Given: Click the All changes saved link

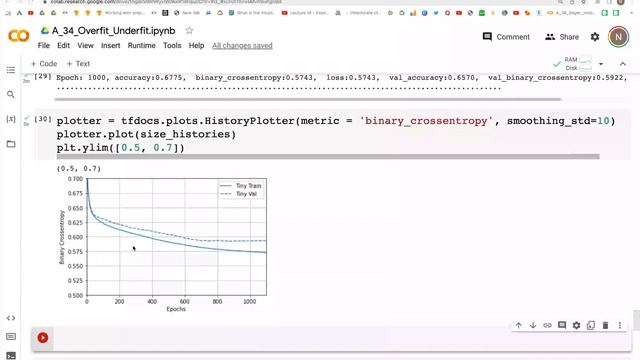Looking at the screenshot, I should pyautogui.click(x=242, y=46).
